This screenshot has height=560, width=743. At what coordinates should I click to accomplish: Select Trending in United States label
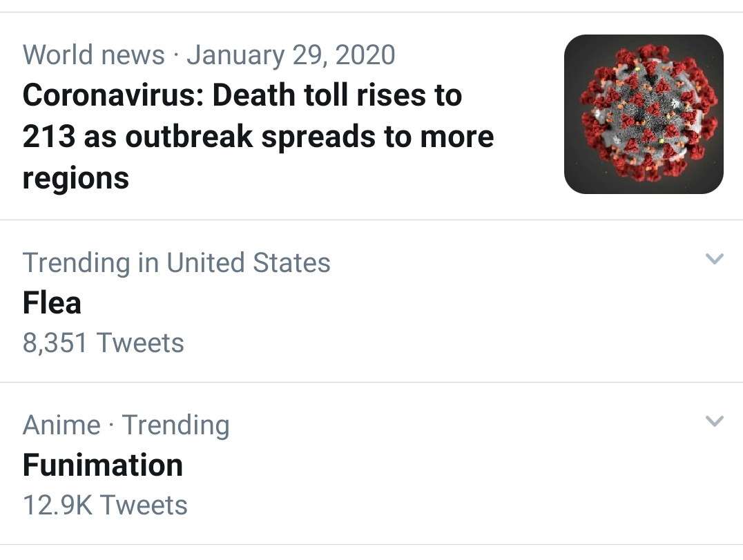coord(176,263)
